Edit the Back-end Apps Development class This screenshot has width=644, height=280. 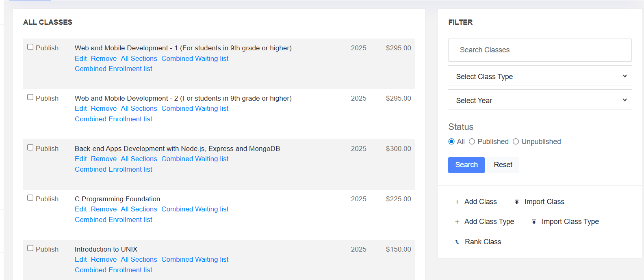80,159
